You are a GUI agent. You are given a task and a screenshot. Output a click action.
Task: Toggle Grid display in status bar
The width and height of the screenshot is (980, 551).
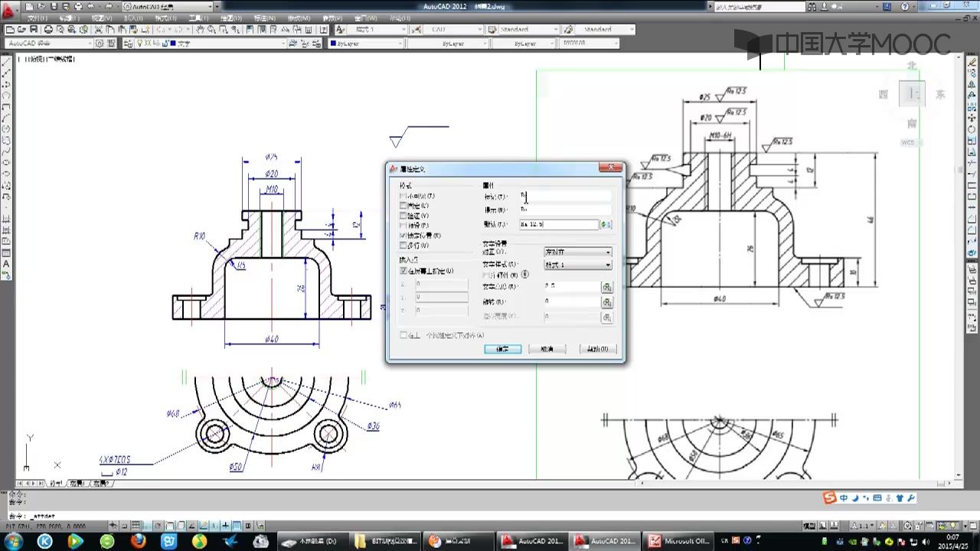tap(136, 526)
